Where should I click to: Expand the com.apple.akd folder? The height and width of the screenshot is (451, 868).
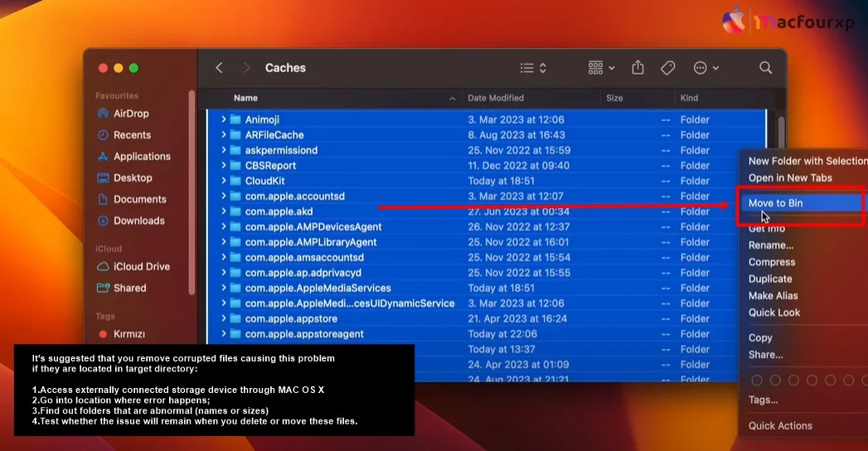(x=223, y=211)
